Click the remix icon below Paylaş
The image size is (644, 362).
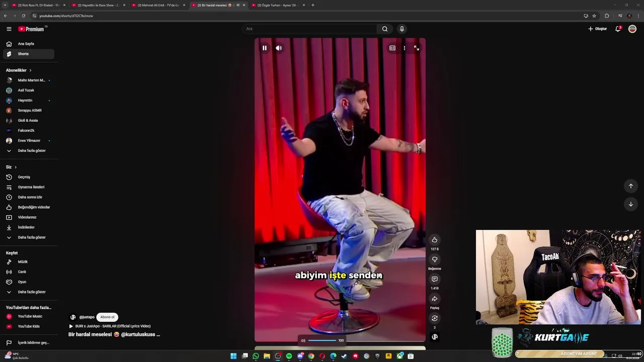(x=435, y=318)
